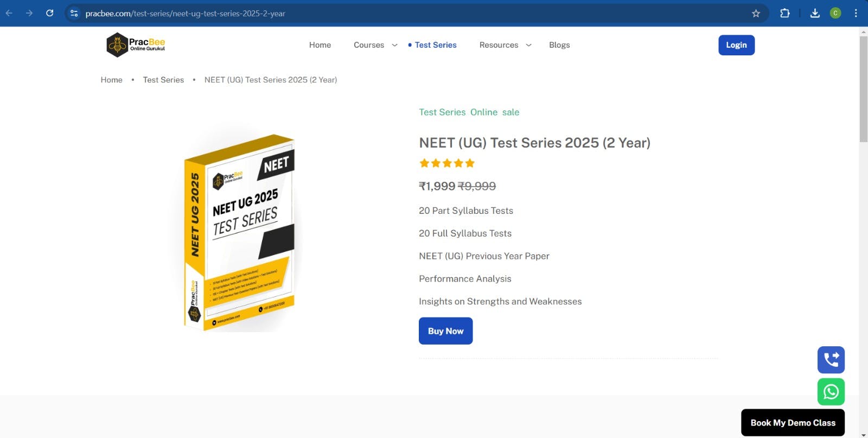This screenshot has height=438, width=868.
Task: Go to Home in the breadcrumb
Action: pos(112,80)
